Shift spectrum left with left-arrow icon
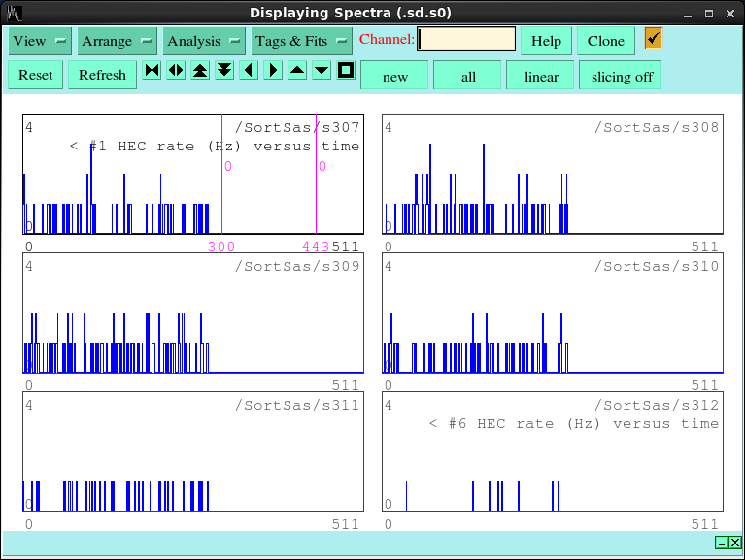The width and height of the screenshot is (745, 560). coord(249,71)
